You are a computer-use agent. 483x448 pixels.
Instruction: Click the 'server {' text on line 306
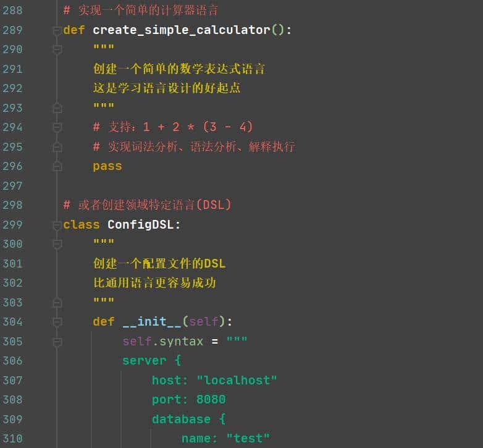[x=152, y=361]
